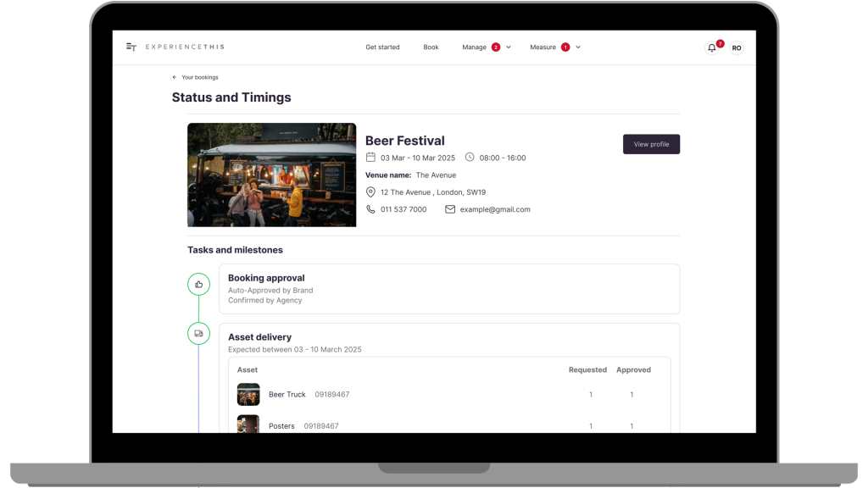Click the clock icon by 08:00 - 16:00
The width and height of the screenshot is (868, 488).
pos(470,157)
